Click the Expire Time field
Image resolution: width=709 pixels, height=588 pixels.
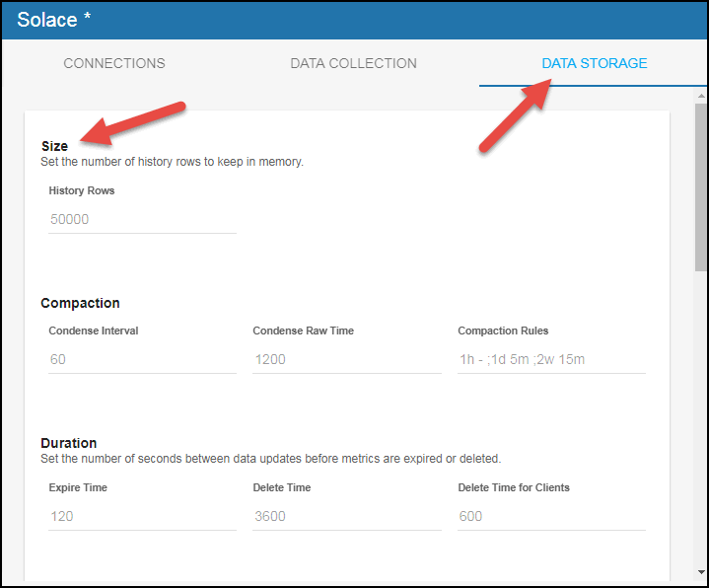142,516
